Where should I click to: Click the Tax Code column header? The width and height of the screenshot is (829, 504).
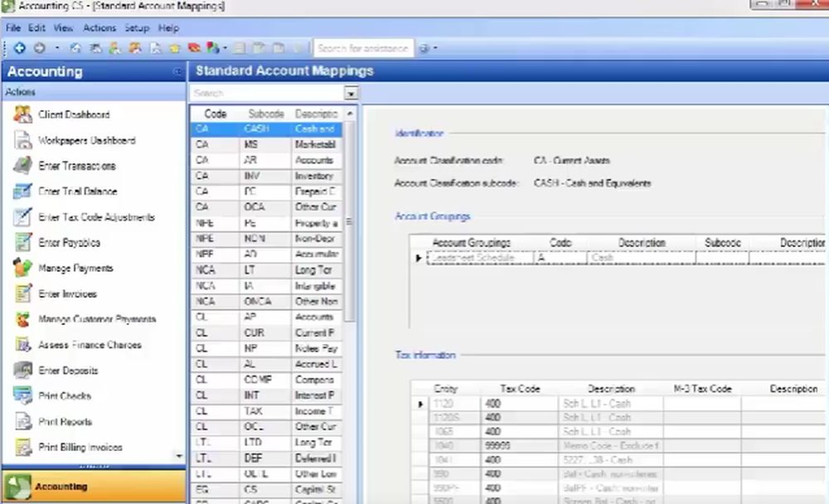tap(520, 389)
